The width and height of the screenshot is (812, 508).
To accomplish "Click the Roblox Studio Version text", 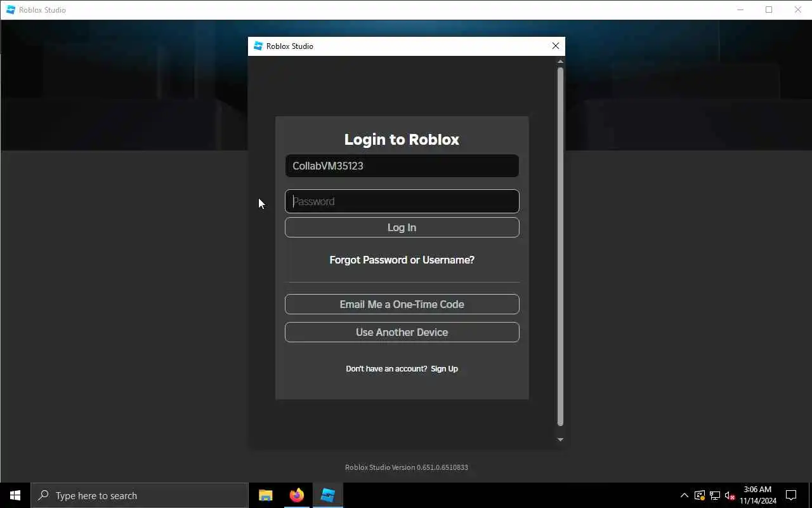I will pos(407,467).
